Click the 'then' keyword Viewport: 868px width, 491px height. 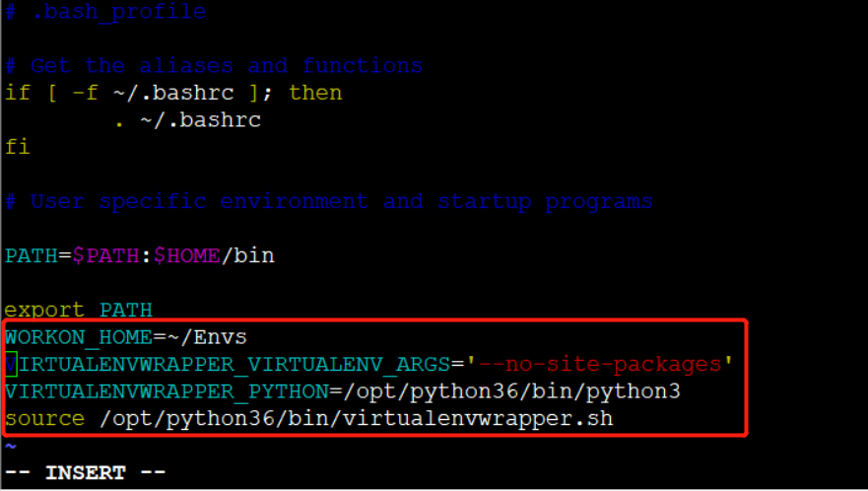click(x=315, y=93)
